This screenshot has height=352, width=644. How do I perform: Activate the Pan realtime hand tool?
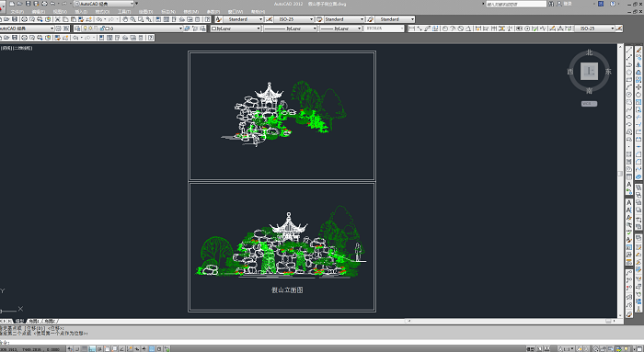tap(125, 19)
